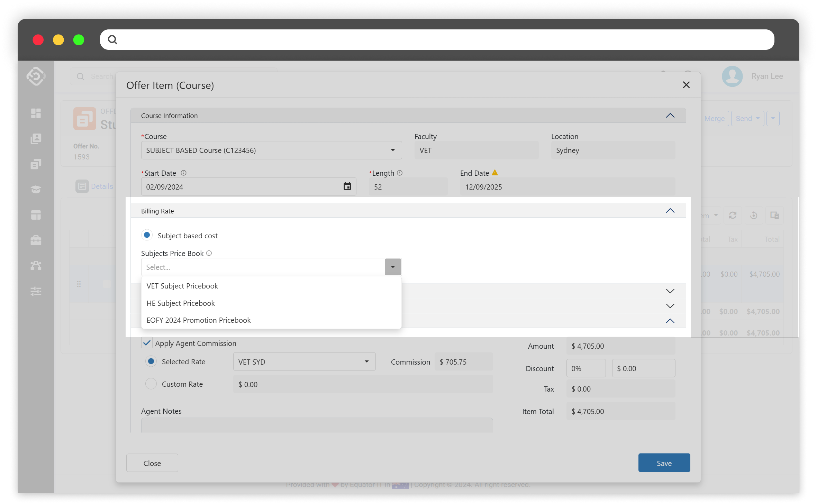Select the Custom Rate radio button
The width and height of the screenshot is (817, 504).
click(151, 384)
